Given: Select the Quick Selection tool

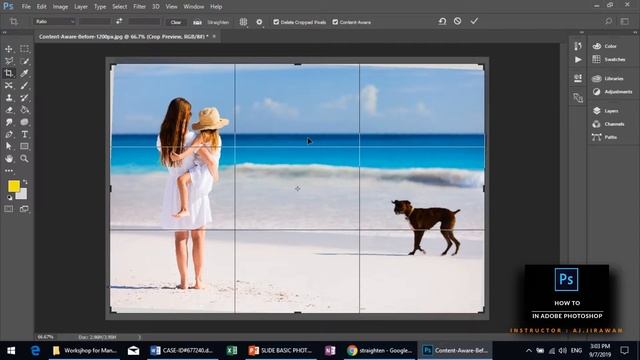Looking at the screenshot, I should tap(24, 61).
